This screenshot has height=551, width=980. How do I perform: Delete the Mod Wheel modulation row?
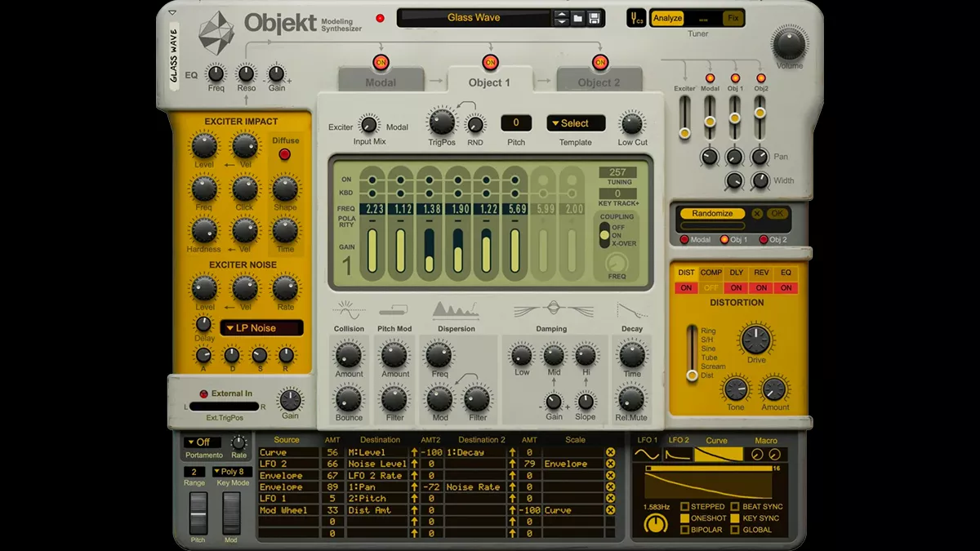click(610, 510)
